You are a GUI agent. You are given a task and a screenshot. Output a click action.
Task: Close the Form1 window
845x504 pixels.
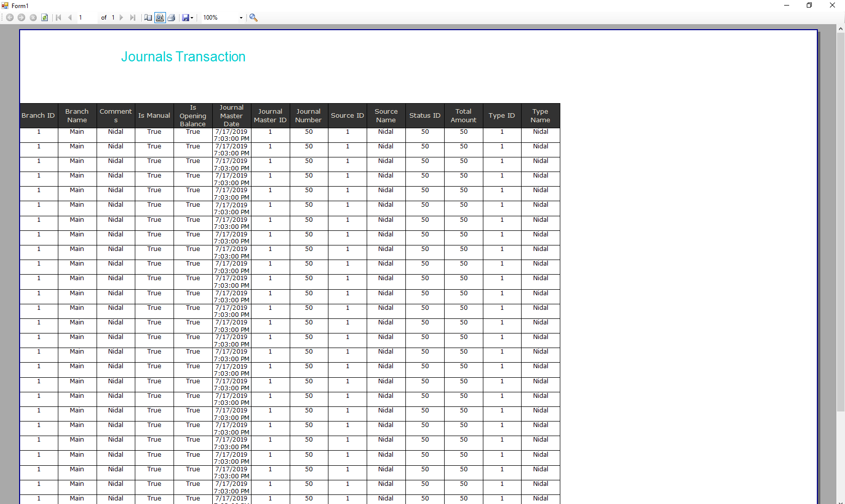coord(832,6)
